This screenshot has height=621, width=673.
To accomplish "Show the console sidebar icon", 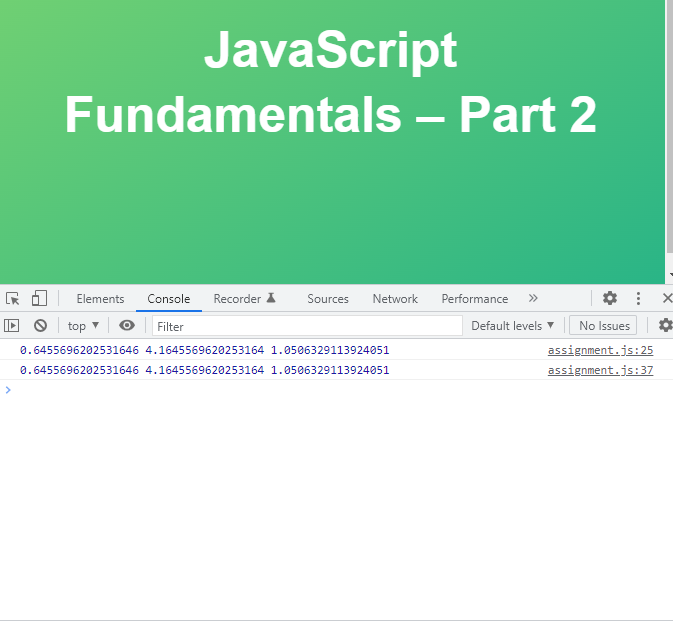I will (12, 326).
